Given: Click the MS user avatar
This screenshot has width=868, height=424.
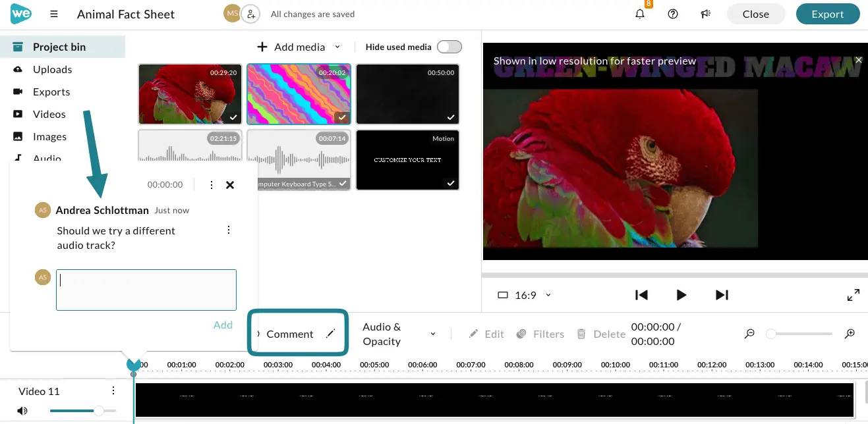Looking at the screenshot, I should (x=232, y=13).
